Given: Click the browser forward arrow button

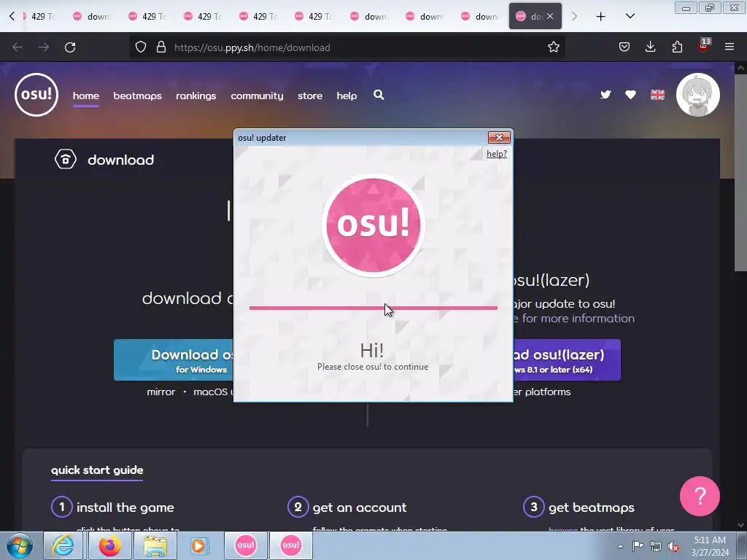Looking at the screenshot, I should click(44, 47).
